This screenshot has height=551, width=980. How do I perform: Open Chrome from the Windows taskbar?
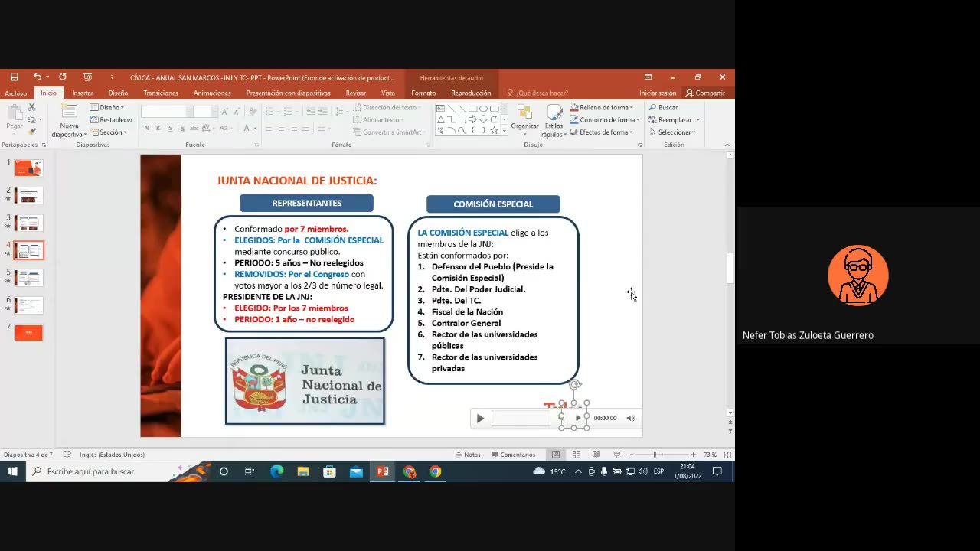coord(435,471)
